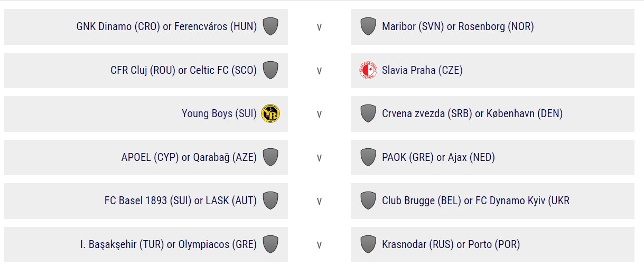Click the shield icon next to APOEL or Qarabağ
The height and width of the screenshot is (267, 644).
click(x=270, y=157)
